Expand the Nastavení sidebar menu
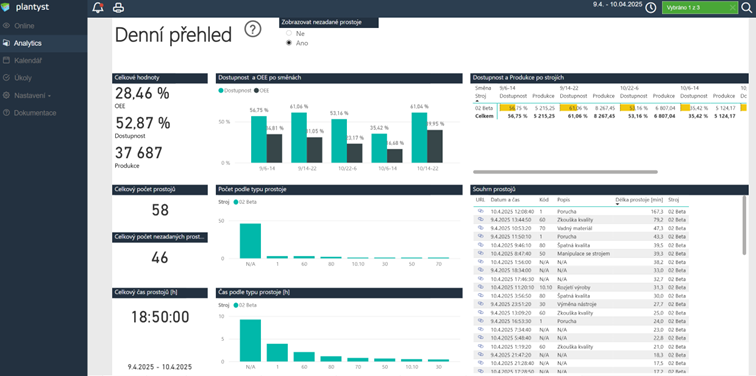The image size is (756, 376). [27, 95]
